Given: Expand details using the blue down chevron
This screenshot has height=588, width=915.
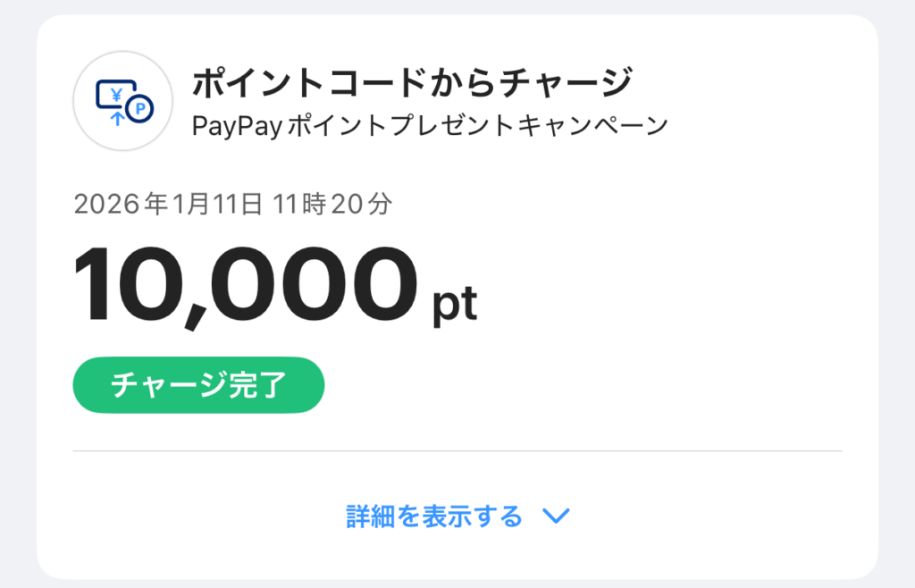Looking at the screenshot, I should pos(556,517).
